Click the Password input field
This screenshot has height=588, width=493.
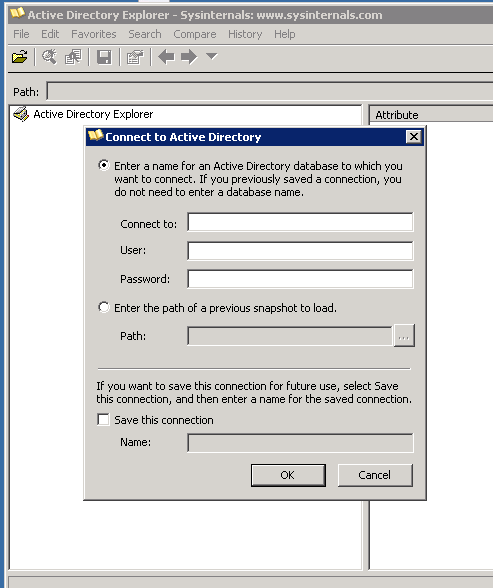click(300, 279)
